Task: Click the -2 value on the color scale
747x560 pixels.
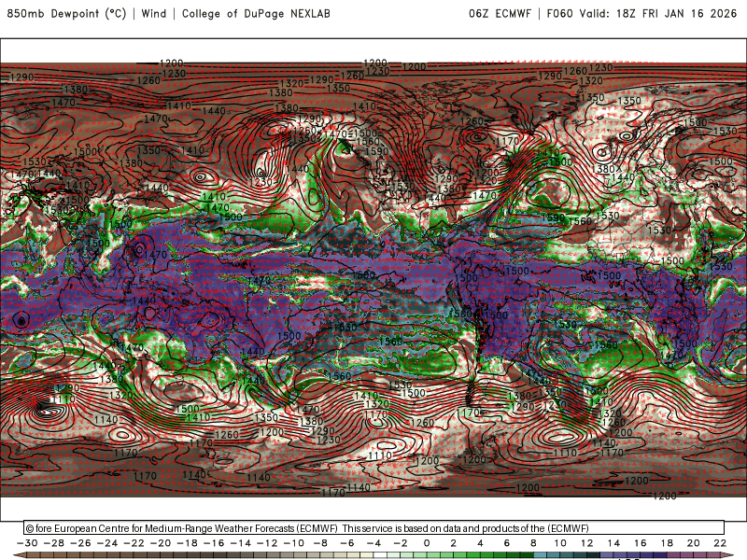Action: point(401,543)
